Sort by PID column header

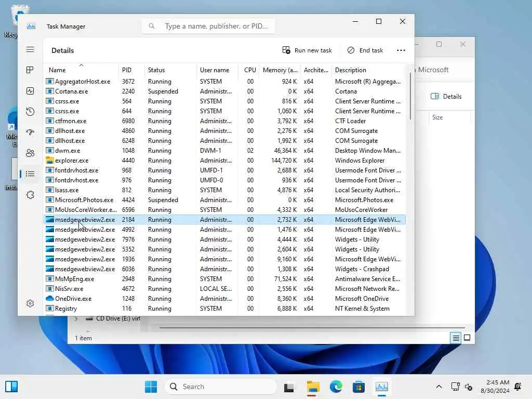(131, 70)
